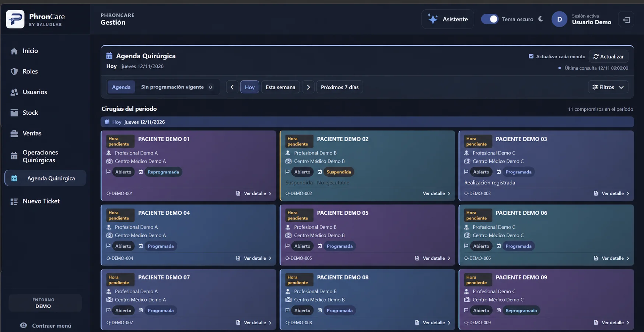Screen dimensions: 644x332
Task: Click the Agenda Quirúrgica sidebar icon
Action: click(x=14, y=178)
